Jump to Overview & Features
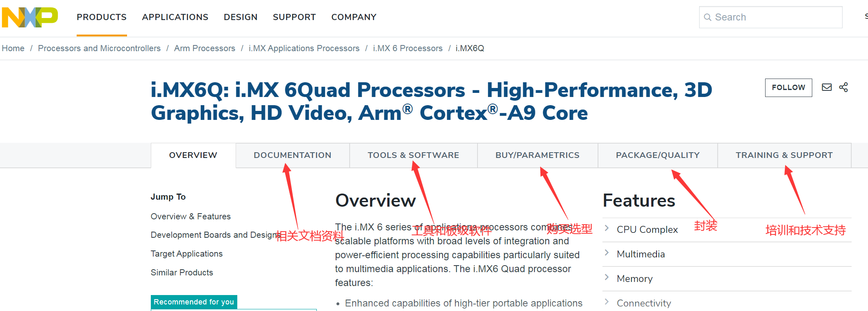Screen dimensions: 868x311 coord(191,216)
